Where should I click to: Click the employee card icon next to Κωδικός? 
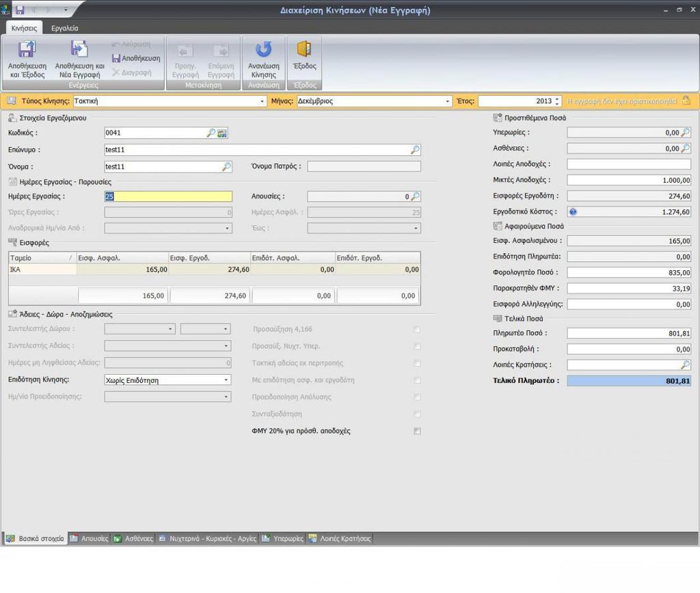(x=222, y=133)
